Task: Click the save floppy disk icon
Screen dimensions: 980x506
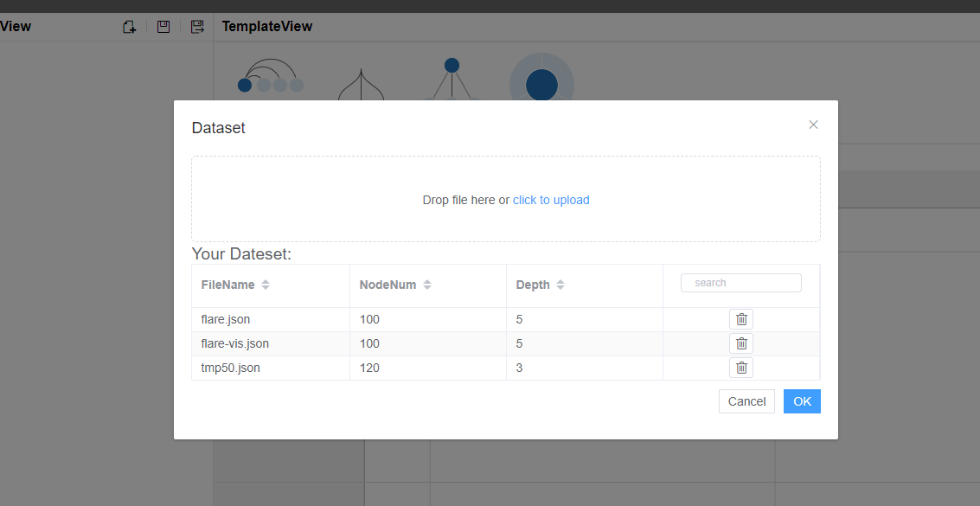Action: tap(163, 27)
